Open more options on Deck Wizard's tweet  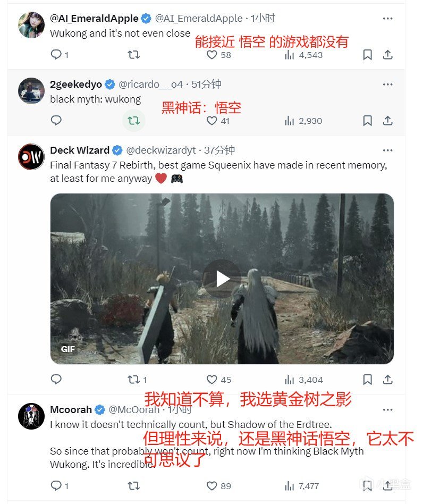point(388,150)
